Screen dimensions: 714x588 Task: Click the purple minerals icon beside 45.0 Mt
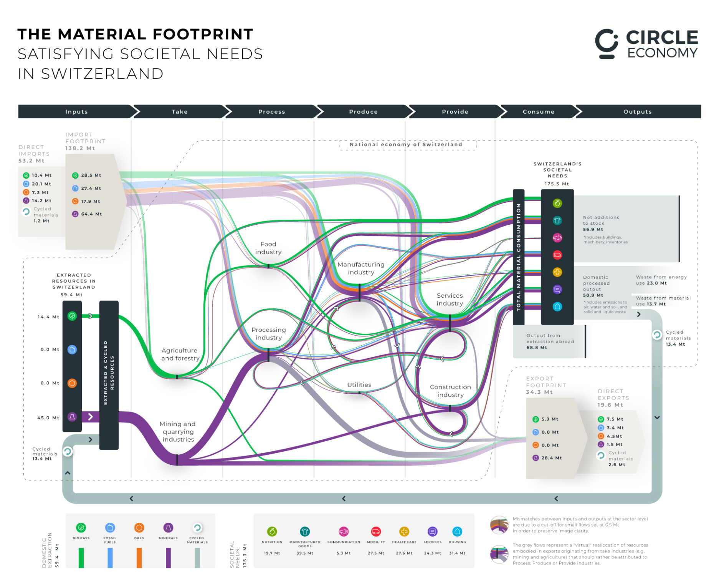click(72, 417)
